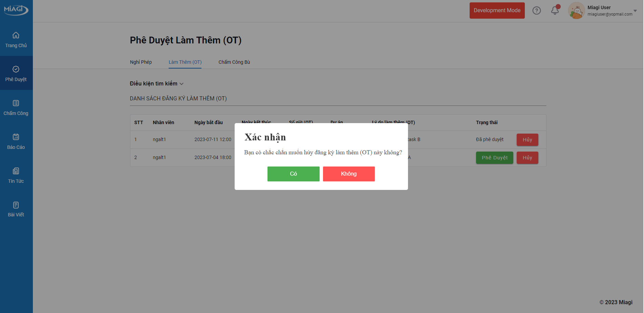Switch to the Nghỉ Phép tab
644x313 pixels.
141,62
